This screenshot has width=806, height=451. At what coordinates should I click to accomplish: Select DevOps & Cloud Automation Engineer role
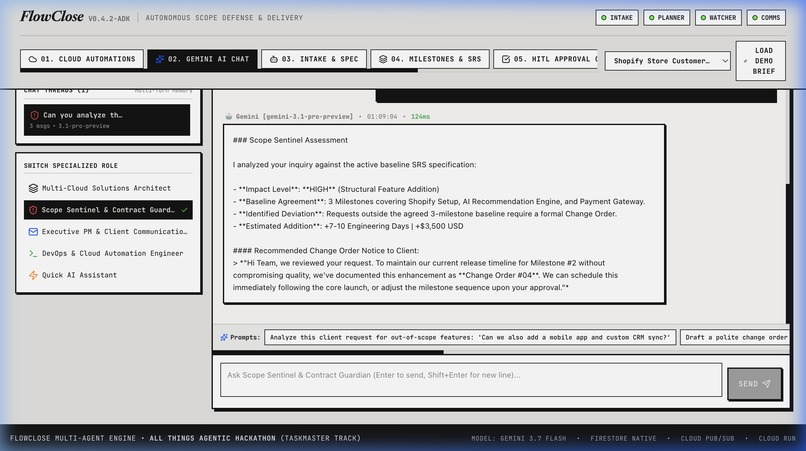108,253
